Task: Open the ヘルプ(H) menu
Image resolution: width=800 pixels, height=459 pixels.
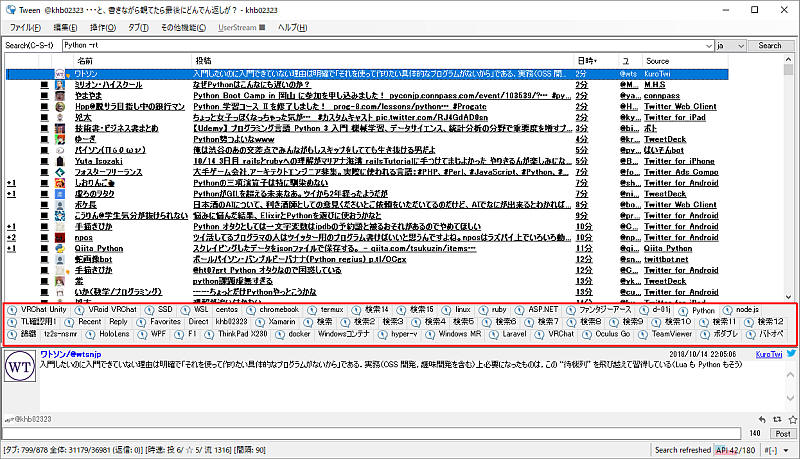Action: tap(292, 28)
